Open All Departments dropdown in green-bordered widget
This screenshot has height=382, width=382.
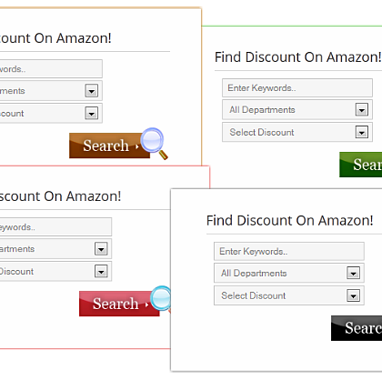(297, 110)
